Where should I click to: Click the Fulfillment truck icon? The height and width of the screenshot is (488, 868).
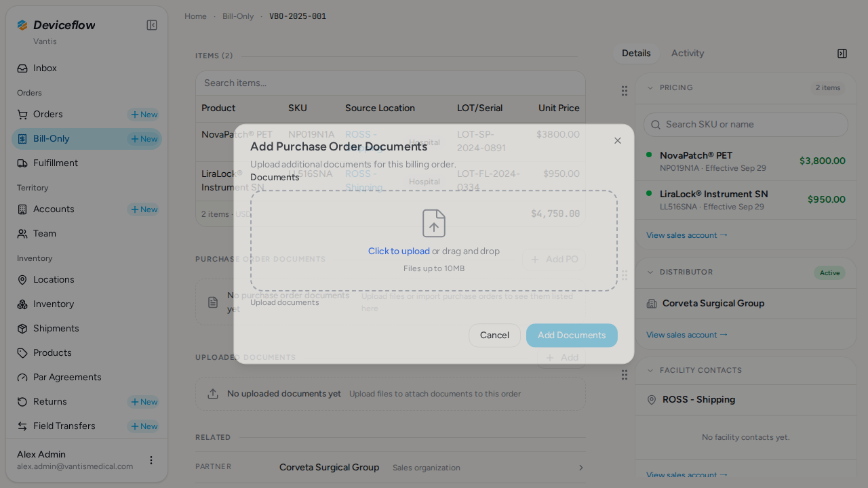point(22,163)
